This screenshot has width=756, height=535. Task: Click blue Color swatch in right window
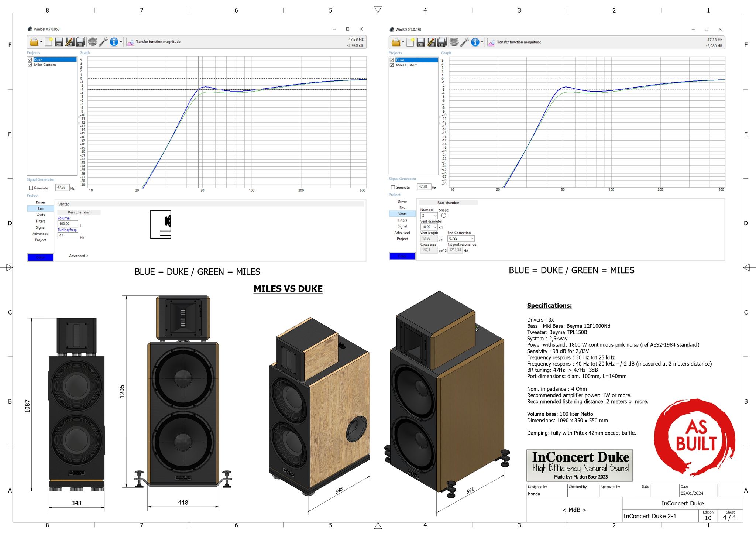tap(402, 256)
